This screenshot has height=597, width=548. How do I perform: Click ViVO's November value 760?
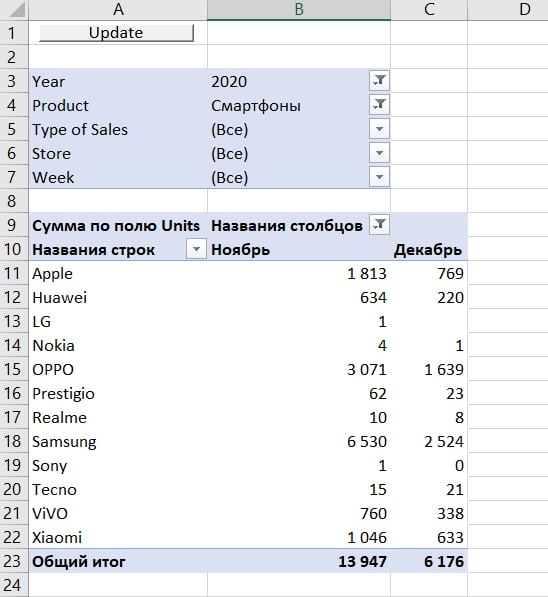[x=299, y=513]
